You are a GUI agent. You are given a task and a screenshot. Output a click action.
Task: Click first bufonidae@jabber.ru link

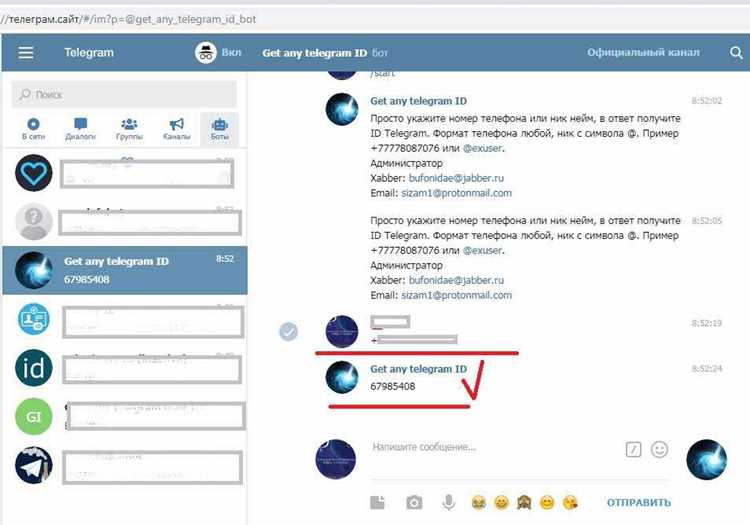[456, 178]
